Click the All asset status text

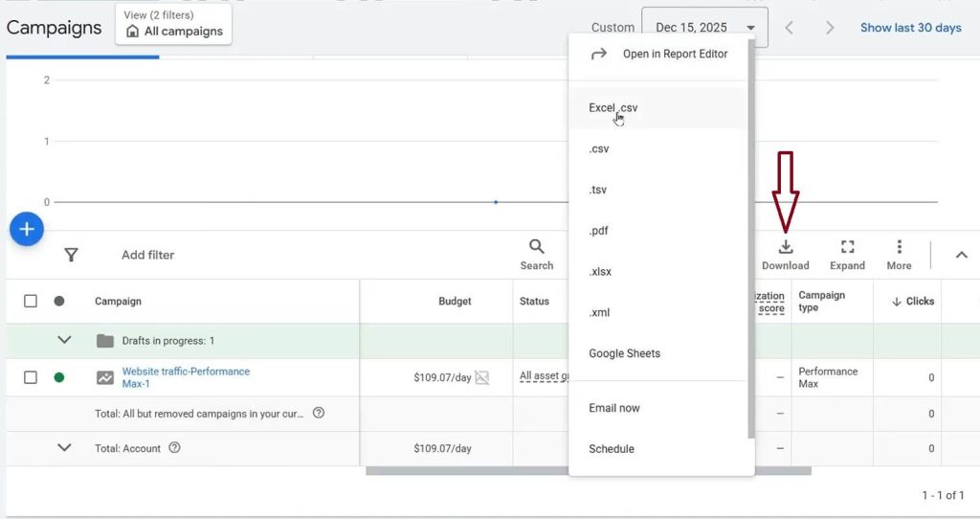[x=544, y=376]
